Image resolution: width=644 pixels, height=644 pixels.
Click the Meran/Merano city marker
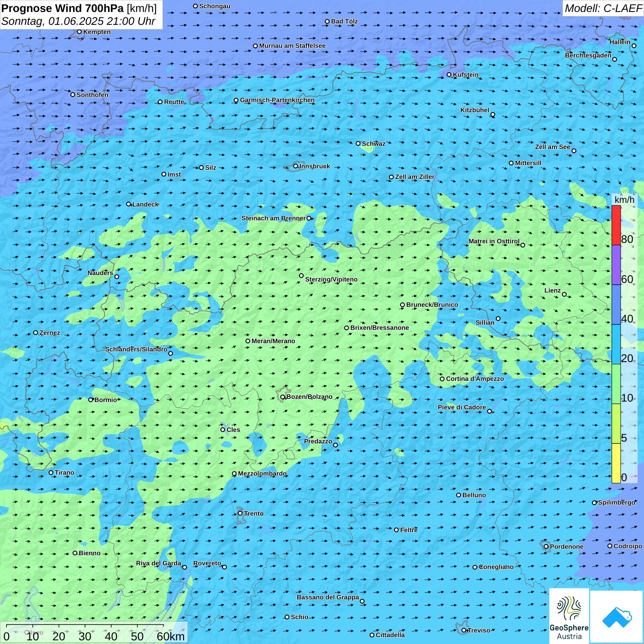click(248, 341)
